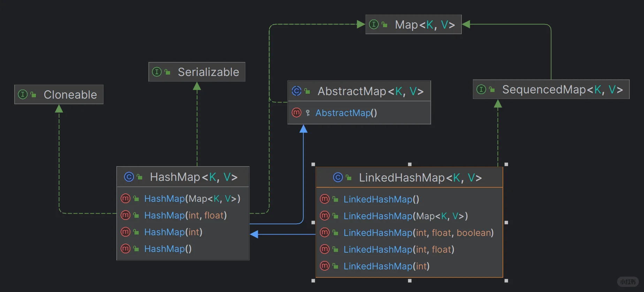Viewport: 644px width, 292px height.
Task: Click the public visibility icon in HashMap<K, V> header
Action: [140, 177]
